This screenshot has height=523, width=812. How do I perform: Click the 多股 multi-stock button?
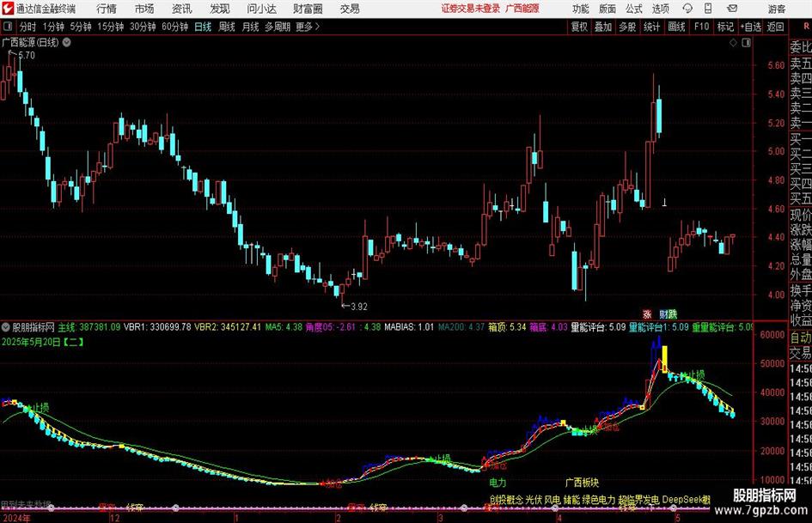[627, 27]
